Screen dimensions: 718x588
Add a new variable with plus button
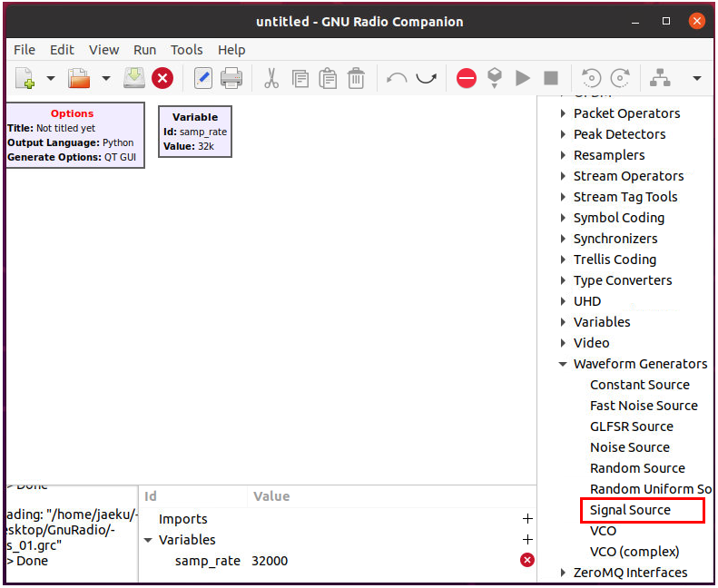[527, 540]
